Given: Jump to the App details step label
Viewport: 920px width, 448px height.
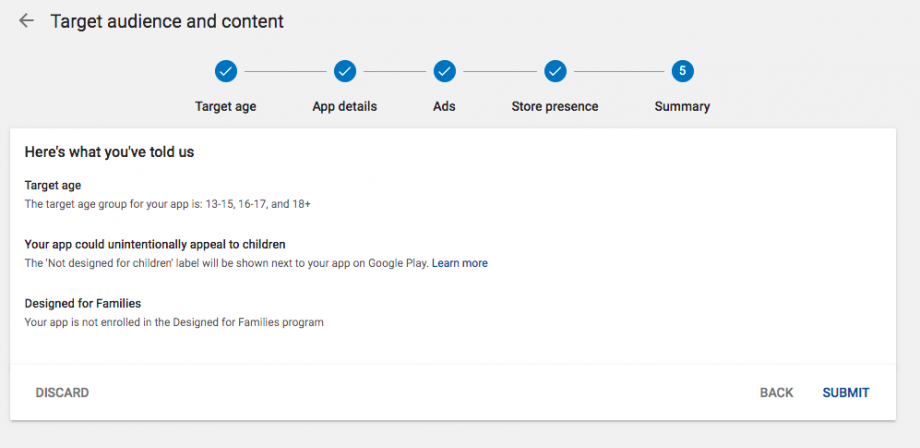Looking at the screenshot, I should click(x=345, y=106).
